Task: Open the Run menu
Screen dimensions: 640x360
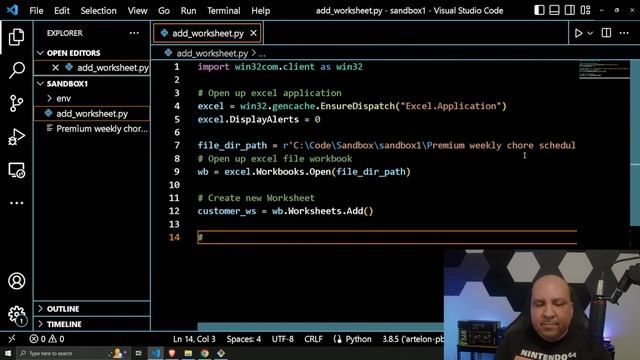Action: tap(188, 11)
